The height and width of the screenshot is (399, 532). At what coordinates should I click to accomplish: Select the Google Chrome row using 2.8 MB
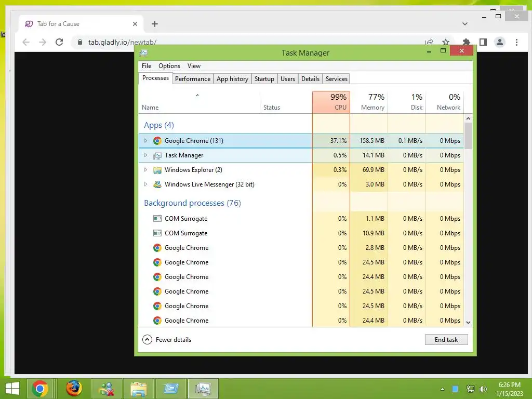point(301,248)
